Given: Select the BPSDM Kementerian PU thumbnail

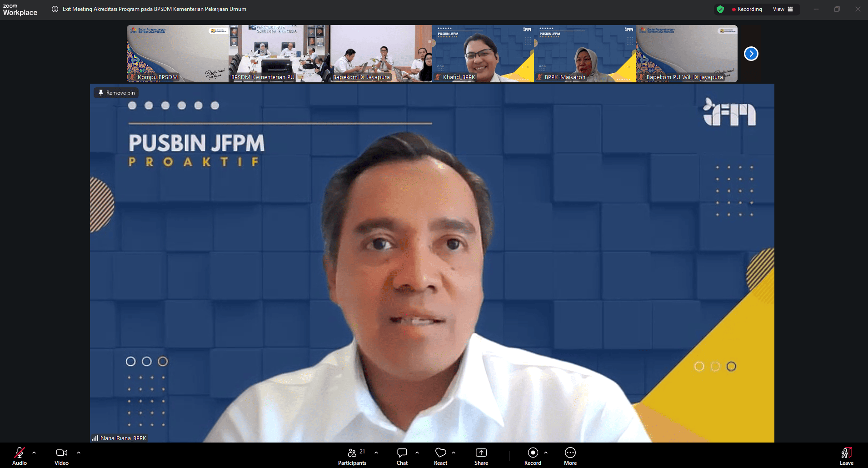Looking at the screenshot, I should [x=279, y=54].
